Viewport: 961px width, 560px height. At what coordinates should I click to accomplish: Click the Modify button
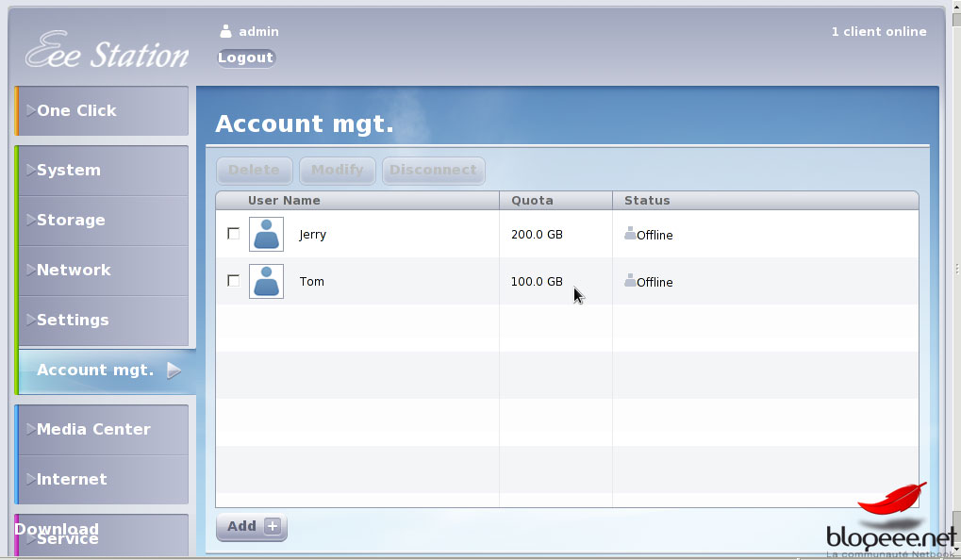pyautogui.click(x=337, y=171)
